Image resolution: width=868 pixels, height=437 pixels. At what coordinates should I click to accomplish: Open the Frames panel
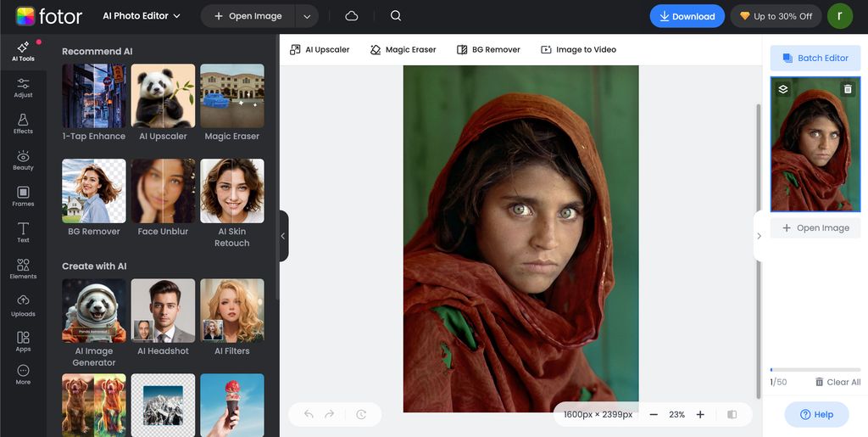click(x=23, y=197)
